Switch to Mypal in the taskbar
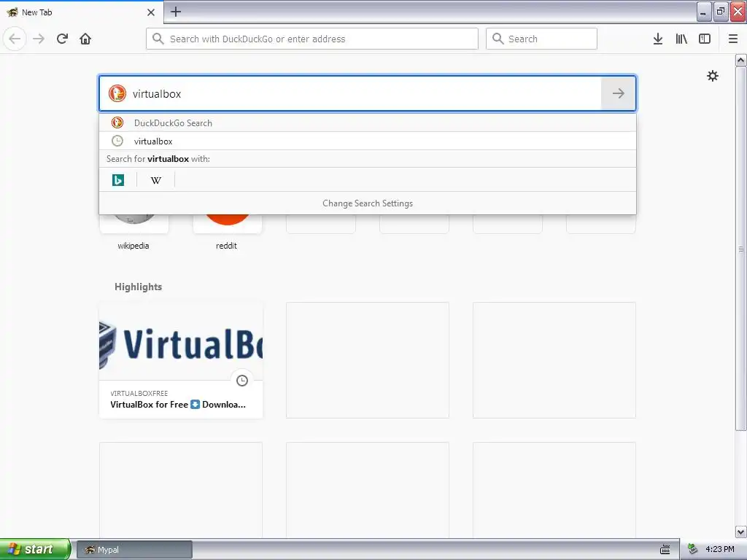Screen dimensions: 747x560 click(x=134, y=550)
